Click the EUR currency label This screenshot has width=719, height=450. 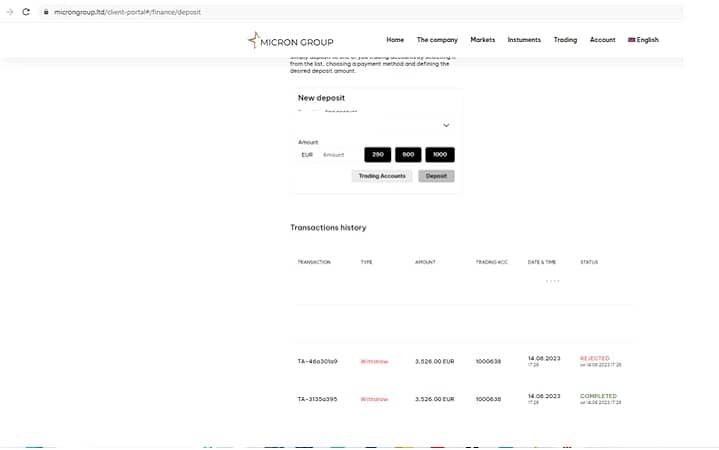307,155
